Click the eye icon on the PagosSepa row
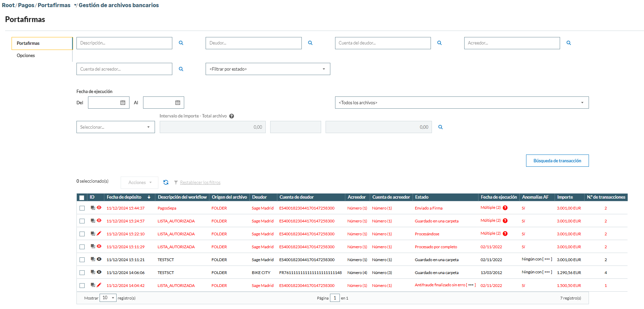This screenshot has height=309, width=644. coord(99,207)
